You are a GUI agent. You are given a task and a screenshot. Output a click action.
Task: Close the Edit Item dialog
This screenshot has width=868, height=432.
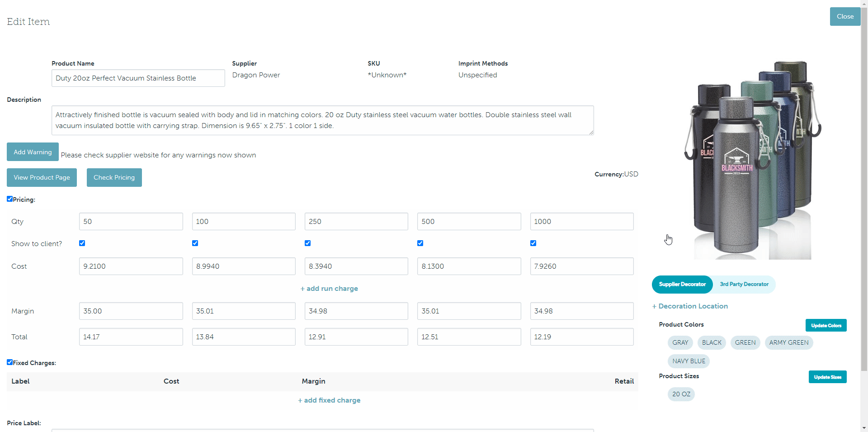tap(844, 17)
